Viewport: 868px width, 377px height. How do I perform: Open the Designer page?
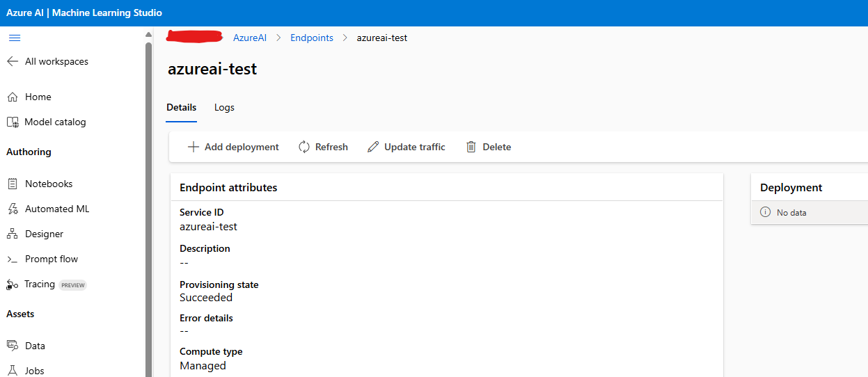[44, 234]
